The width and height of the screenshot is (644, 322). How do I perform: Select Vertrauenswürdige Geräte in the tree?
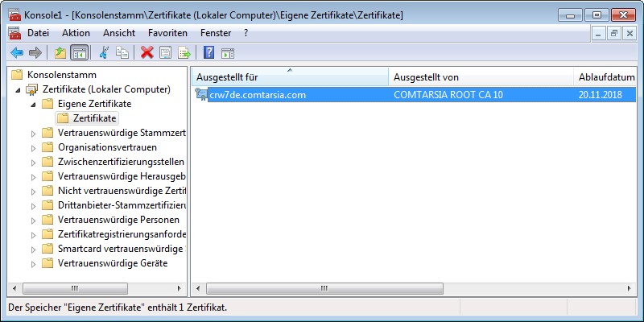113,263
